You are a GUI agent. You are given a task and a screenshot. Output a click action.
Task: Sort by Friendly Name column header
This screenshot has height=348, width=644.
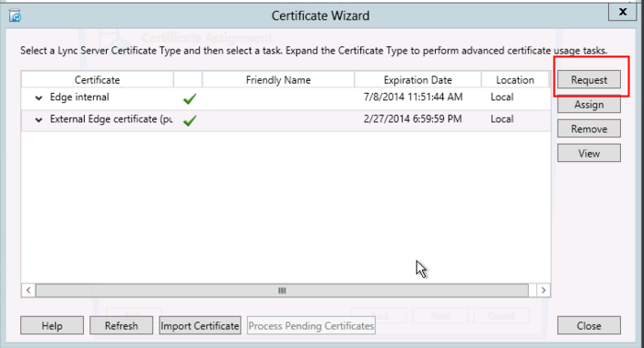(x=278, y=79)
